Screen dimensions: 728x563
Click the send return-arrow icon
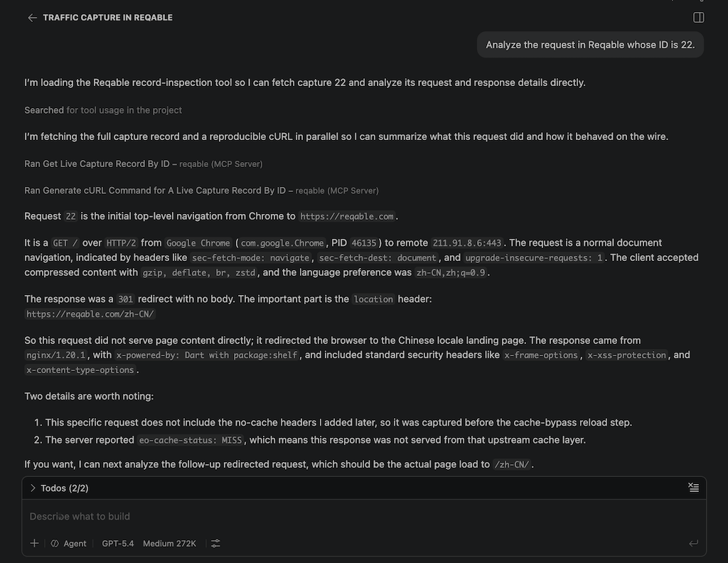pyautogui.click(x=693, y=543)
